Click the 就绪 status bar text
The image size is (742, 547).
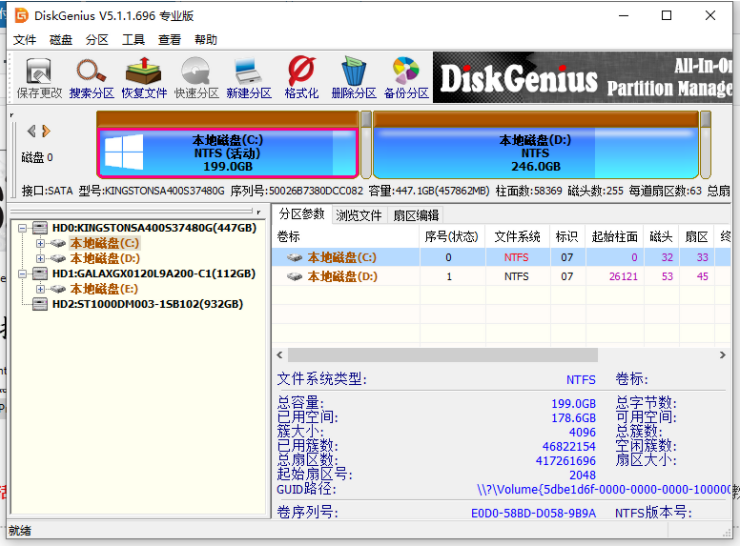pos(20,531)
